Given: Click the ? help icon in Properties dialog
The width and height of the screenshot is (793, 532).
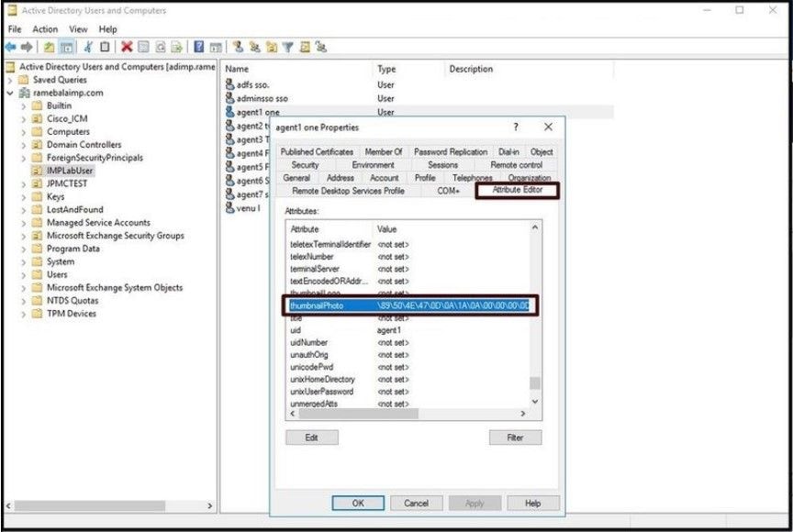Looking at the screenshot, I should tap(516, 127).
